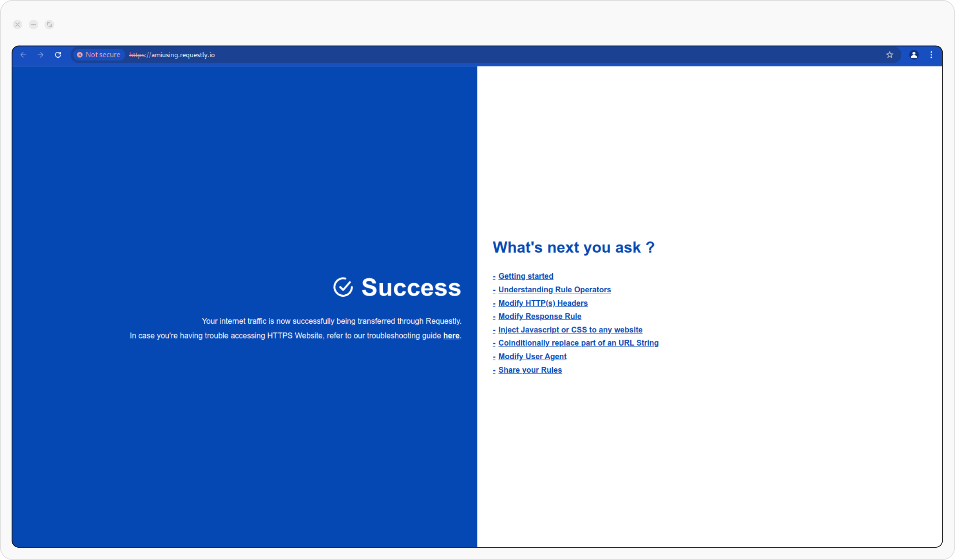Open the Modify User Agent link

[532, 356]
